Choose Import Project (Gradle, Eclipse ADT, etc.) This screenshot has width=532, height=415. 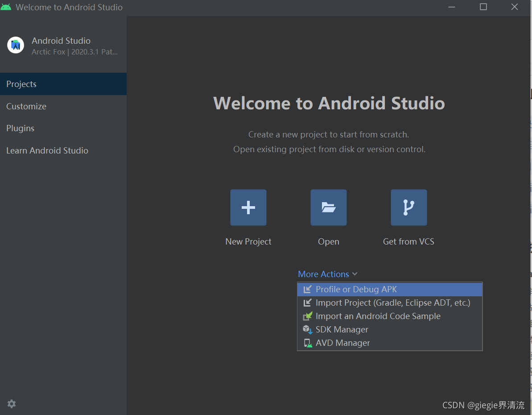[x=390, y=303]
